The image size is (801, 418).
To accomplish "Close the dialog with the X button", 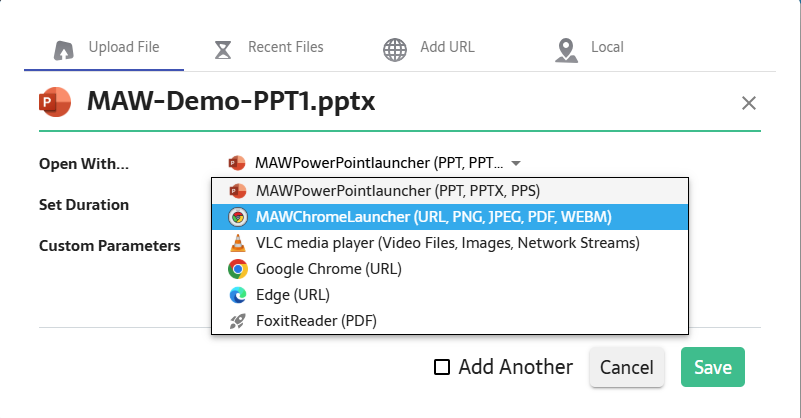I will point(749,103).
